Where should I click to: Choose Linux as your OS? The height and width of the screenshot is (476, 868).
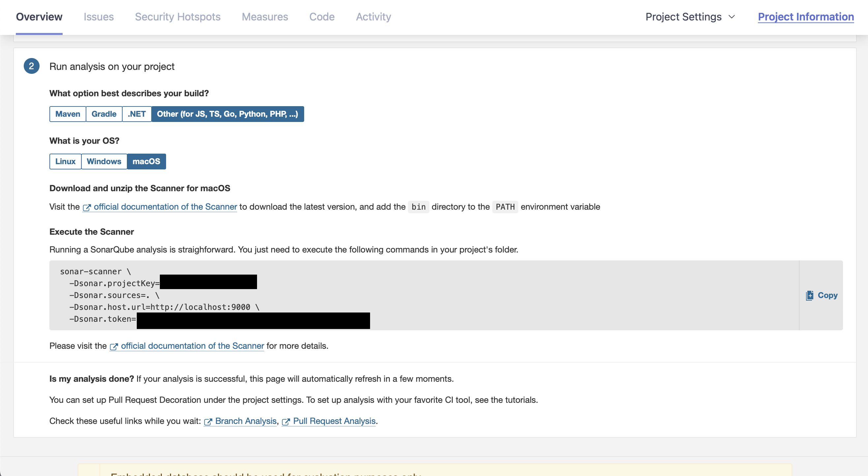65,161
